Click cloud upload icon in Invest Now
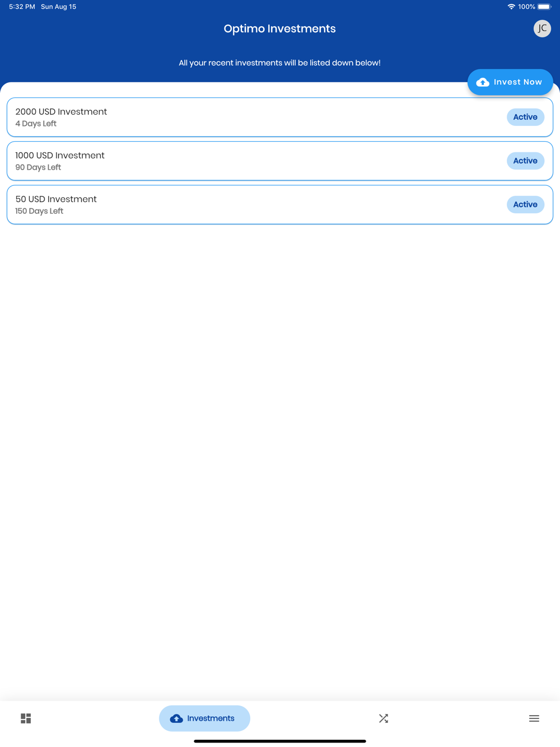Viewport: 560px width, 747px height. [483, 82]
